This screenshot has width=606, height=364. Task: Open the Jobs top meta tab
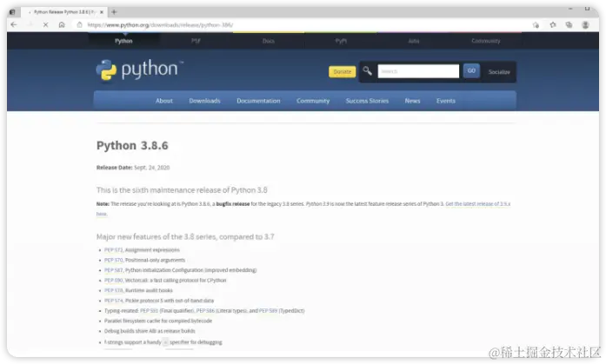(414, 41)
